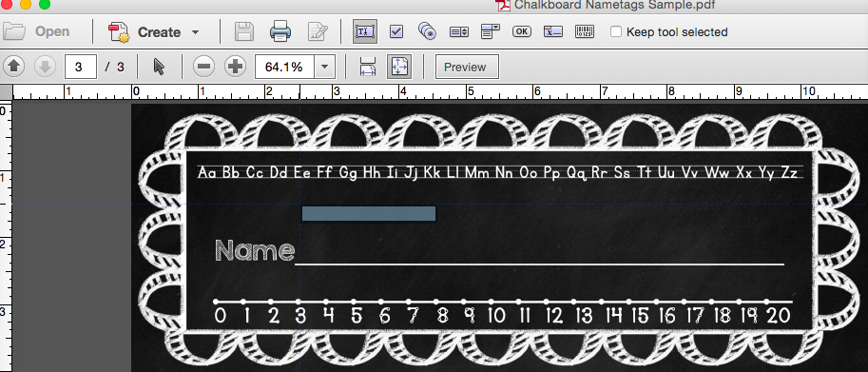Click the PDF icon in title bar

click(x=503, y=5)
